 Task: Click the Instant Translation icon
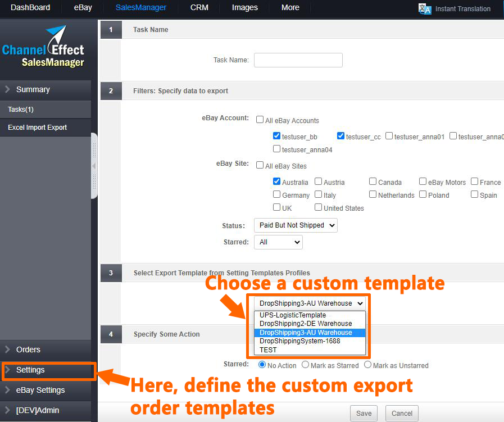(425, 9)
